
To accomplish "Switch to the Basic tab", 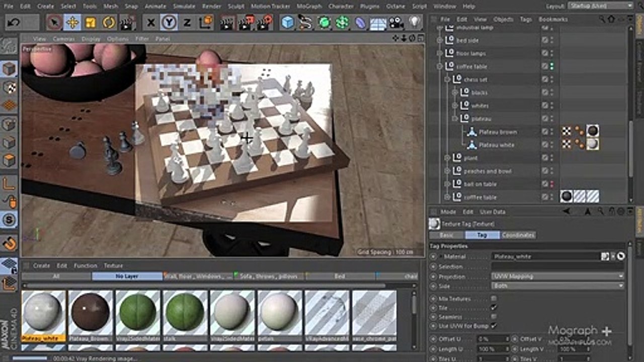I will click(446, 235).
